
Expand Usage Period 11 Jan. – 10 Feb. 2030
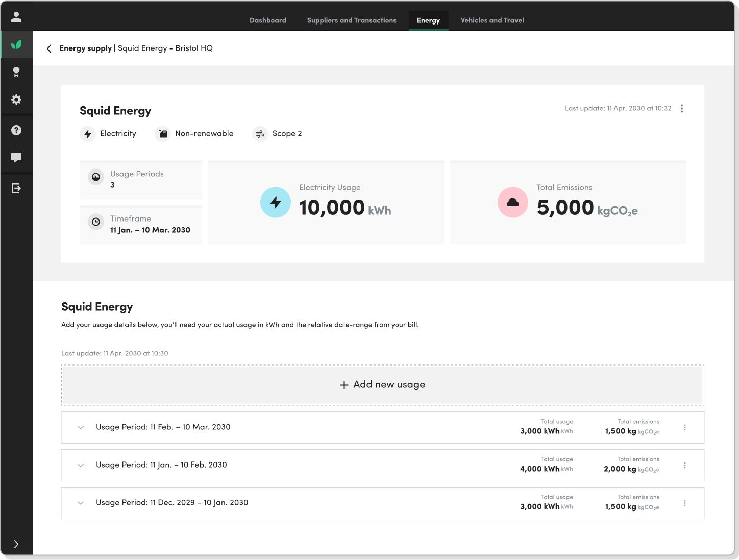click(81, 466)
